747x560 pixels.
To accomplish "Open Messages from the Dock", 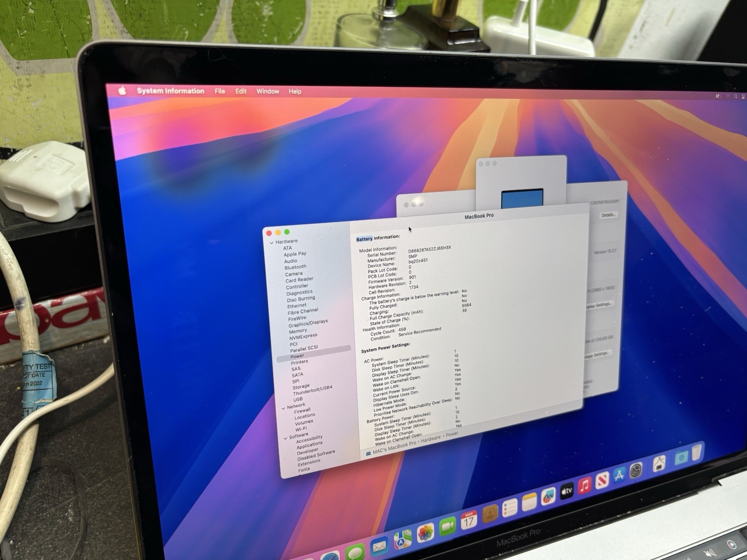I will click(x=355, y=552).
